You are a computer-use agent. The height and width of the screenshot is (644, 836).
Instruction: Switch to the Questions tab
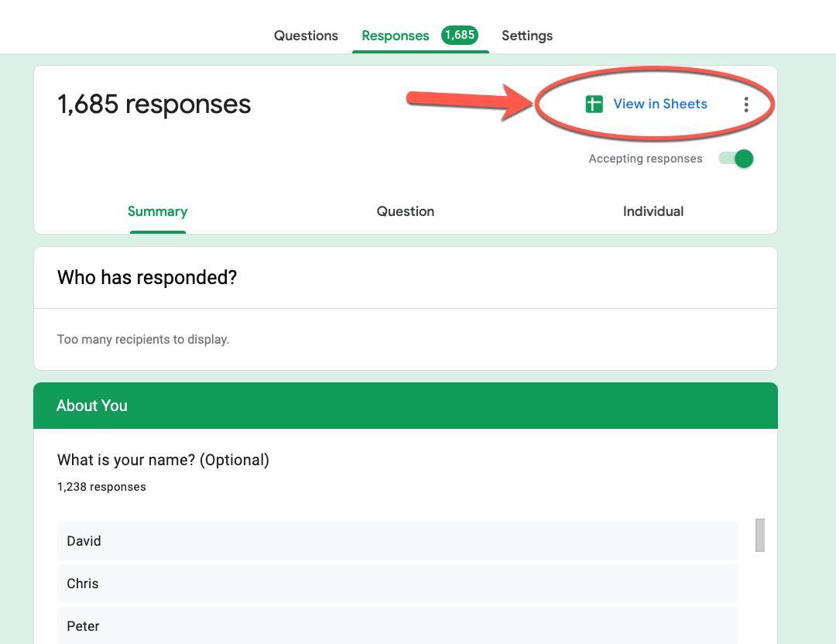click(x=306, y=36)
